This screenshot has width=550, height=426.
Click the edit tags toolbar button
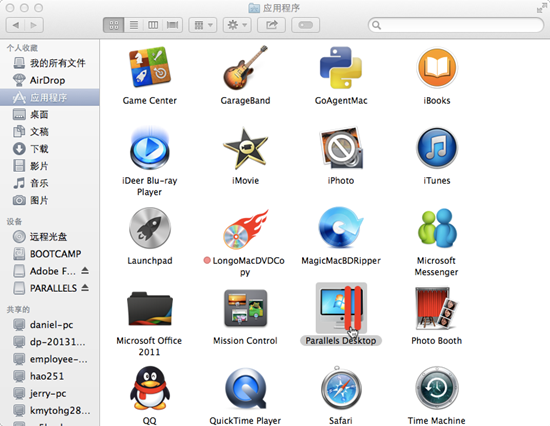[x=306, y=25]
